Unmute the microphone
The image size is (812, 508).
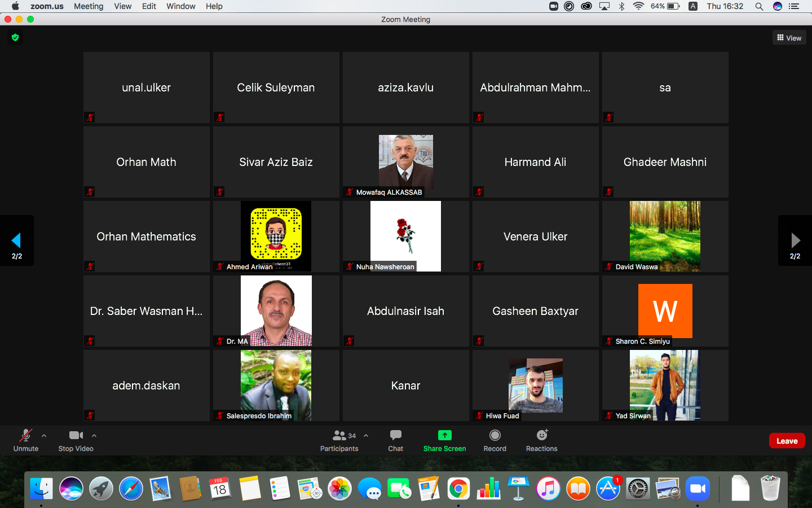coord(25,440)
